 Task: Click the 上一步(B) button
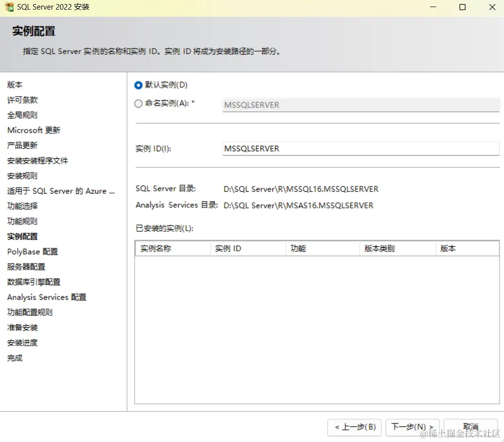[354, 427]
